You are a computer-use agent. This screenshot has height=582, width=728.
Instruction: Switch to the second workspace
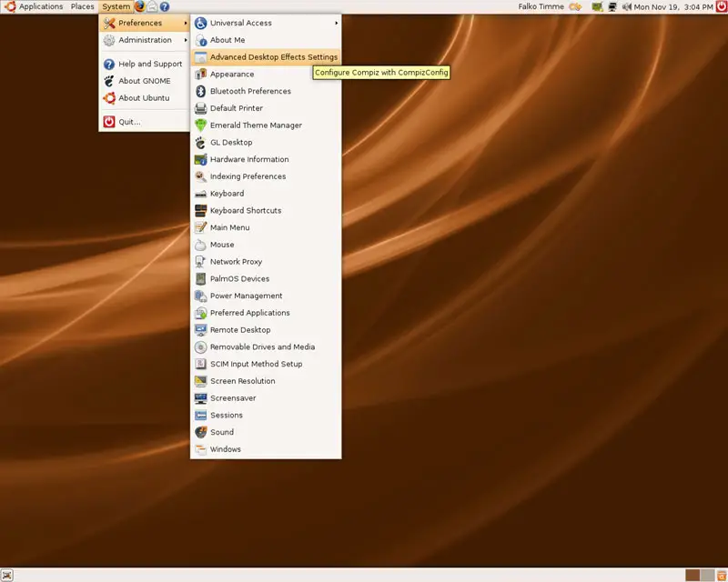pos(707,576)
